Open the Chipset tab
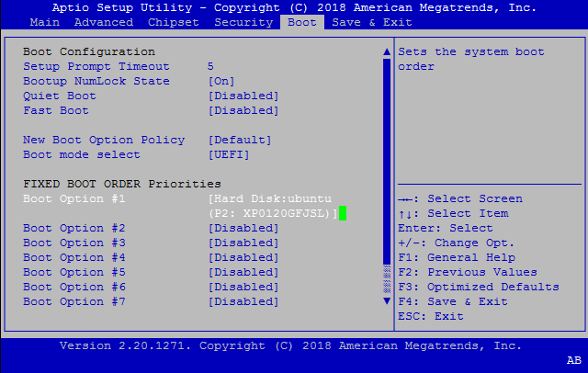The height and width of the screenshot is (373, 588). click(174, 21)
